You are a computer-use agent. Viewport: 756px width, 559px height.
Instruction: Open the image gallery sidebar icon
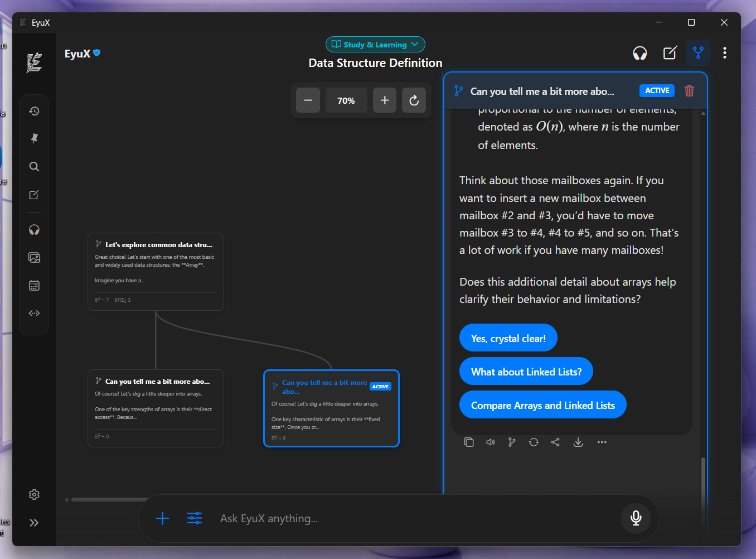coord(34,257)
